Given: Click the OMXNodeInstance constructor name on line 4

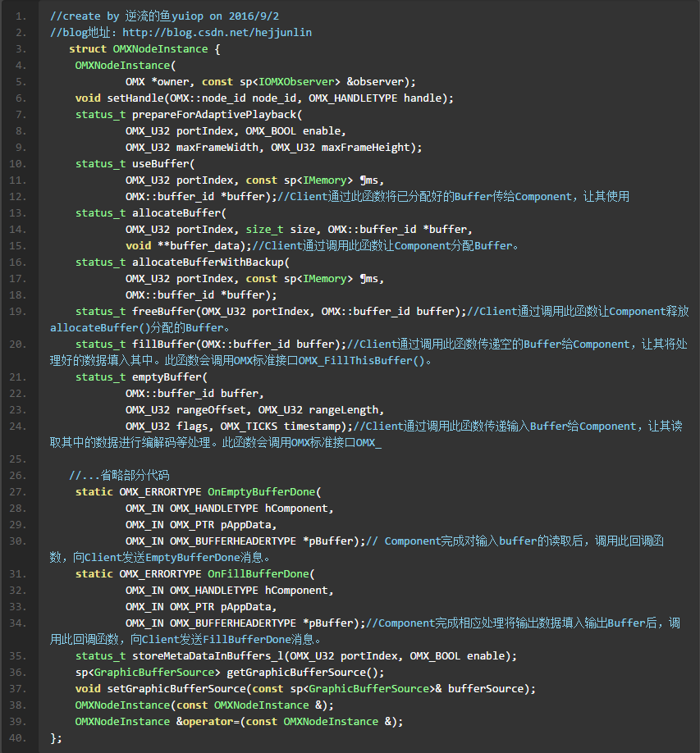Looking at the screenshot, I should (122, 66).
